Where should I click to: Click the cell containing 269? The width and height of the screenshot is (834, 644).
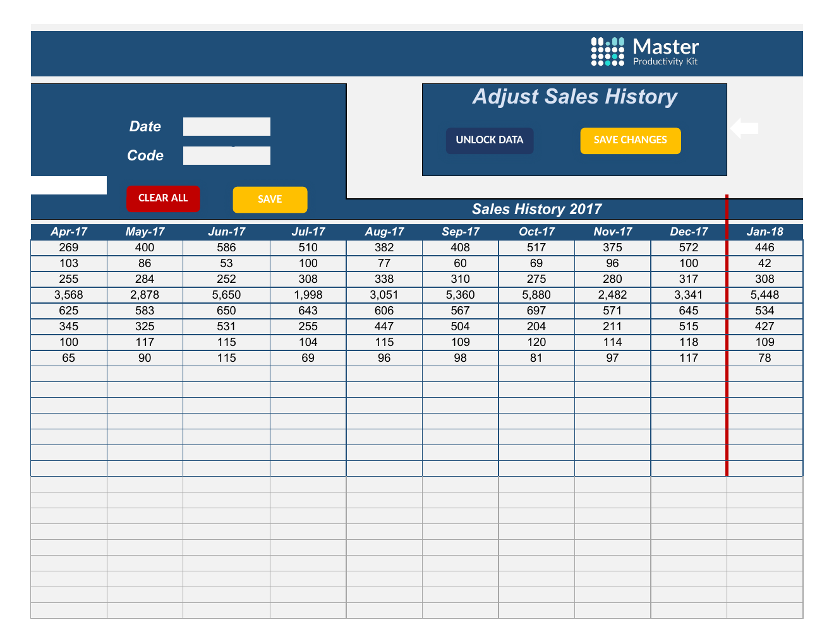[69, 247]
